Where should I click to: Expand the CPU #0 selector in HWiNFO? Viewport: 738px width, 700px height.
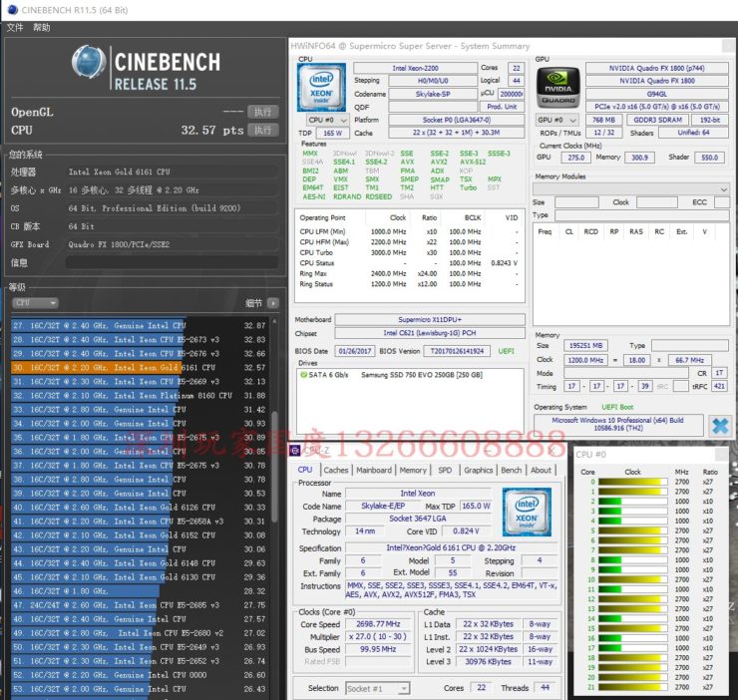click(328, 120)
